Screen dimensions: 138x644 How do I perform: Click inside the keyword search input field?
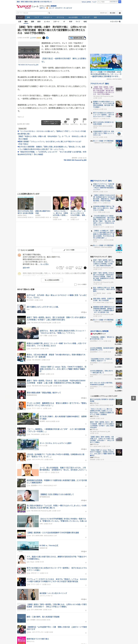pyautogui.click(x=32, y=13)
